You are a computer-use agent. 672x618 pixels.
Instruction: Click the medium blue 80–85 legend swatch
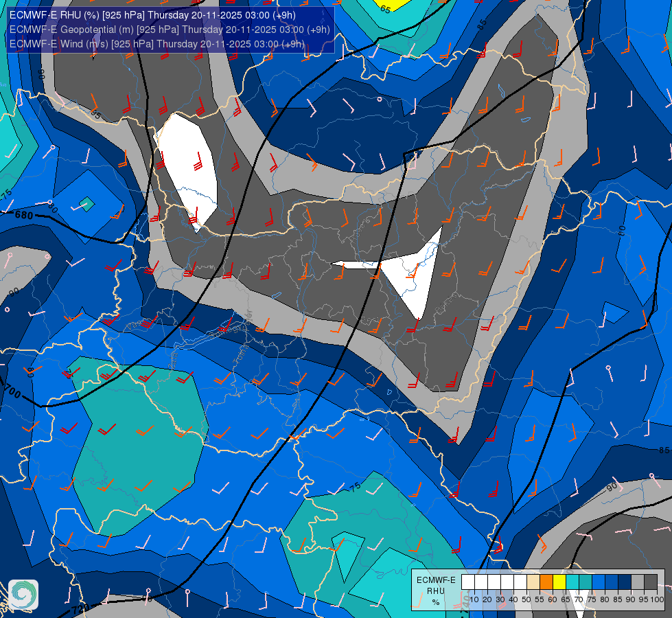click(612, 582)
